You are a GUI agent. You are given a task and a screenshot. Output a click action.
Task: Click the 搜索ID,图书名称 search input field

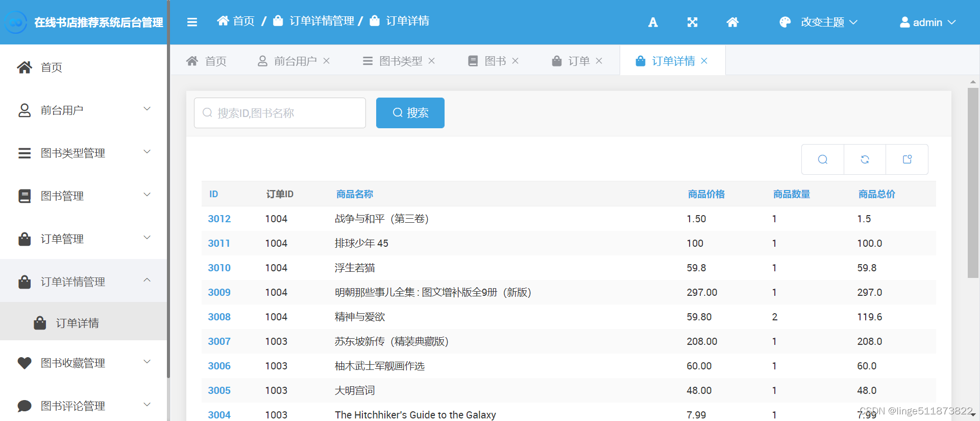pos(280,113)
